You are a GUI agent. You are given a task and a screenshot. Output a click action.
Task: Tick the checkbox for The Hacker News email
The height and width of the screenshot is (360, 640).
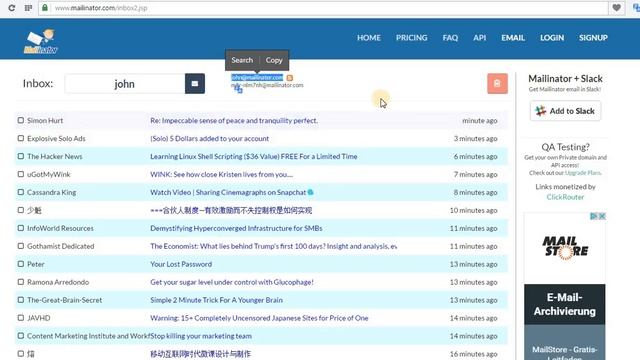coord(21,156)
